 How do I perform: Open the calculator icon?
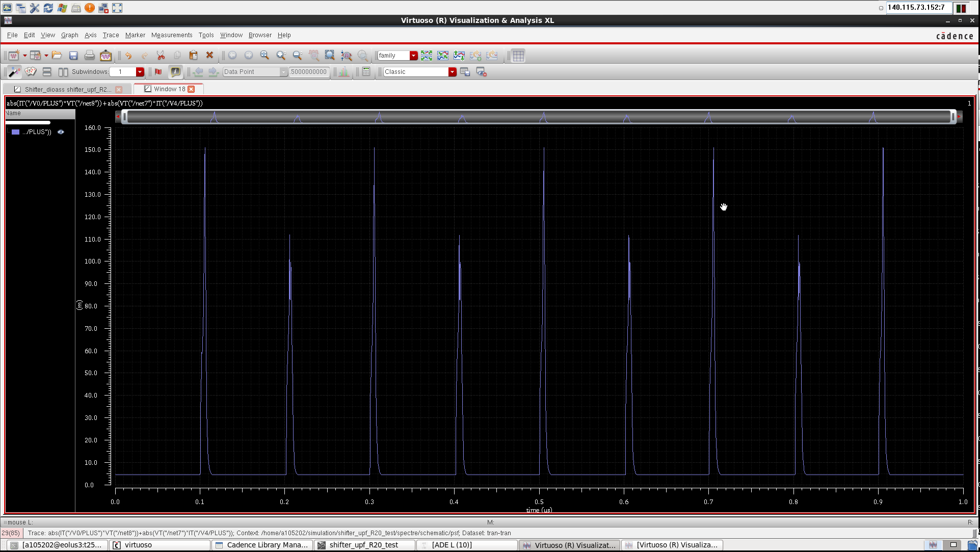(366, 72)
